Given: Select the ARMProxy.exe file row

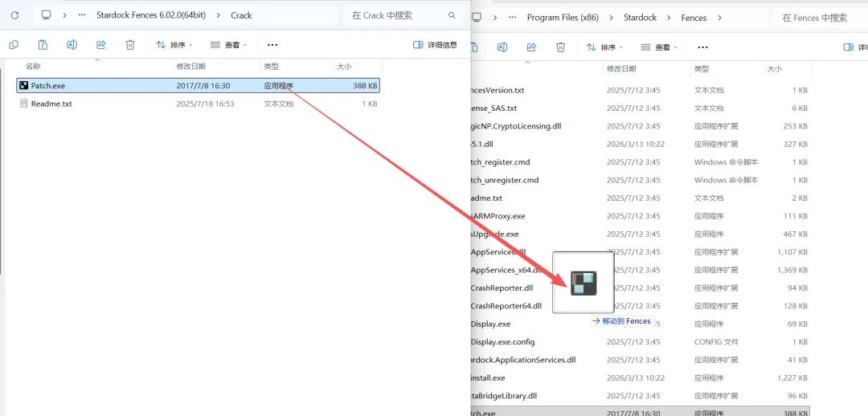Looking at the screenshot, I should point(641,216).
